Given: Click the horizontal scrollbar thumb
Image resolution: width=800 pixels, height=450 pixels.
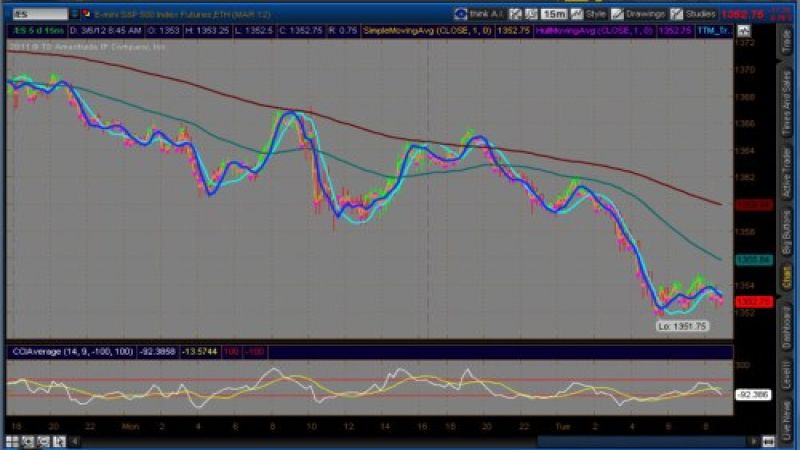Looking at the screenshot, I should 643,441.
